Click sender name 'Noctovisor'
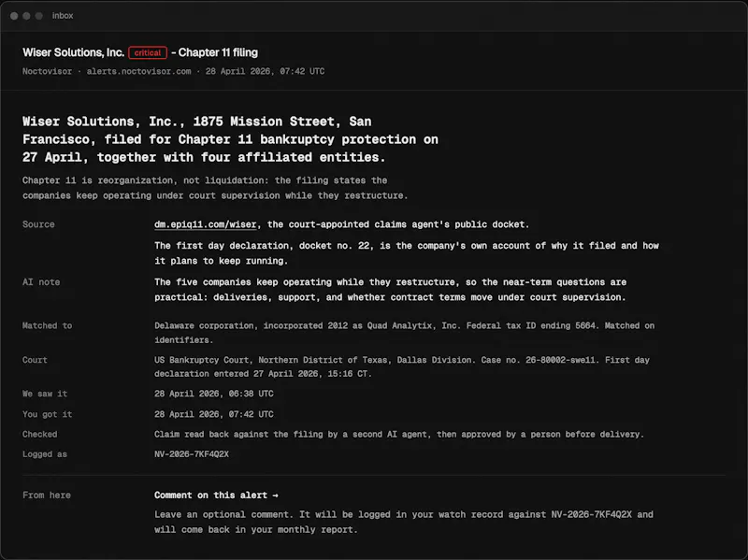The height and width of the screenshot is (560, 748). click(x=47, y=71)
